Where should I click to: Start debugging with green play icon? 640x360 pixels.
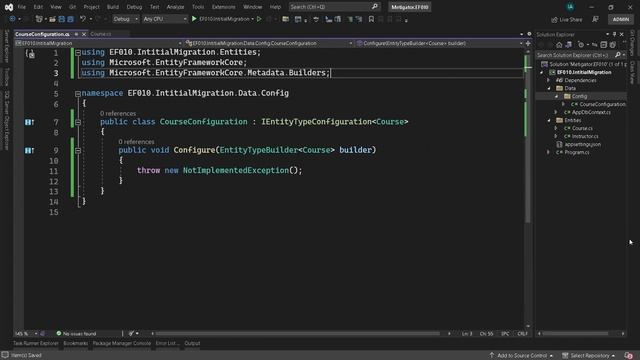pos(194,19)
